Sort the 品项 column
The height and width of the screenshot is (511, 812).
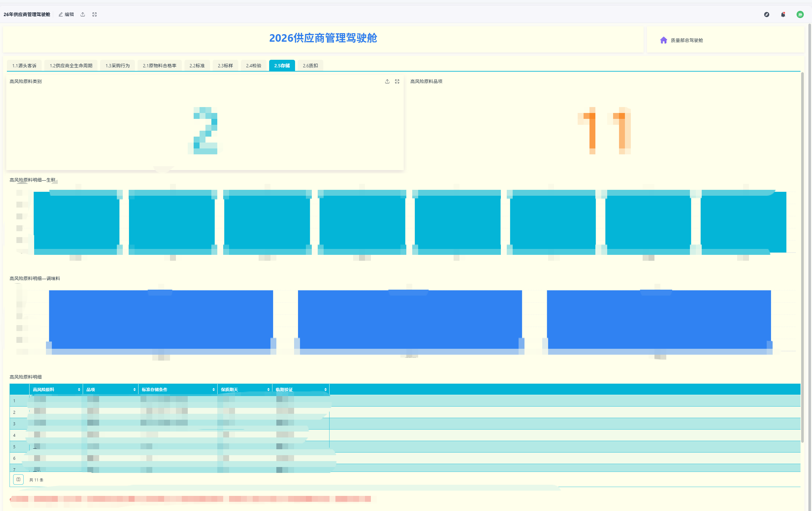(x=134, y=389)
